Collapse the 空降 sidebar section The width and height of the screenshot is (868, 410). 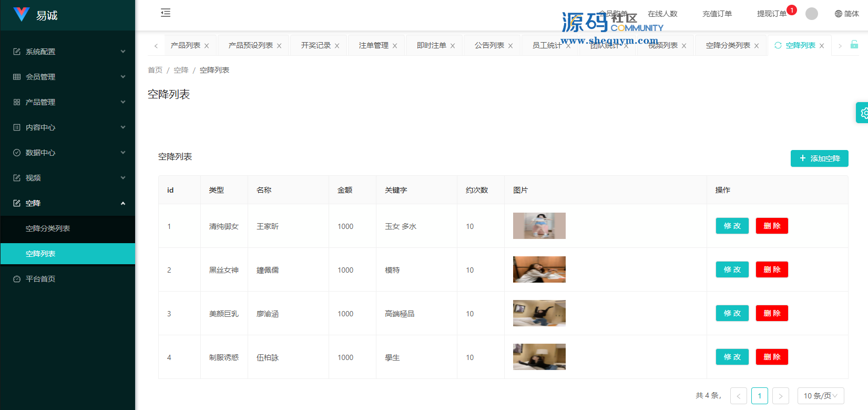[x=68, y=203]
